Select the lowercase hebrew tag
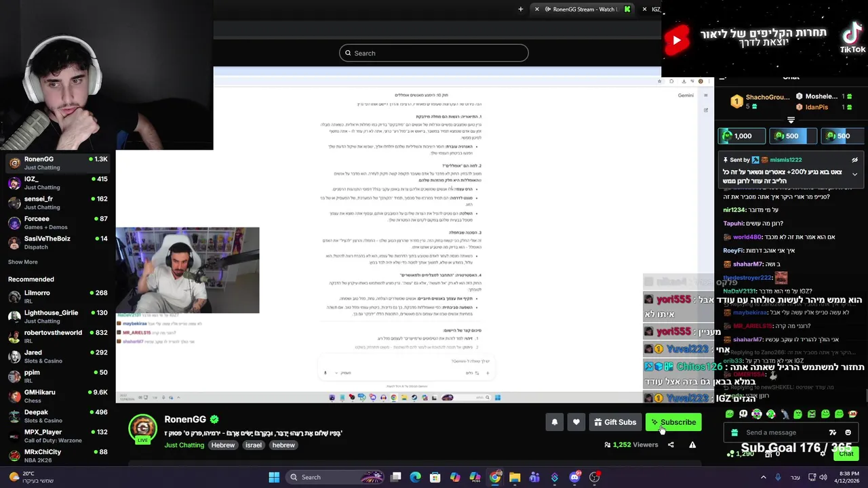 [283, 445]
